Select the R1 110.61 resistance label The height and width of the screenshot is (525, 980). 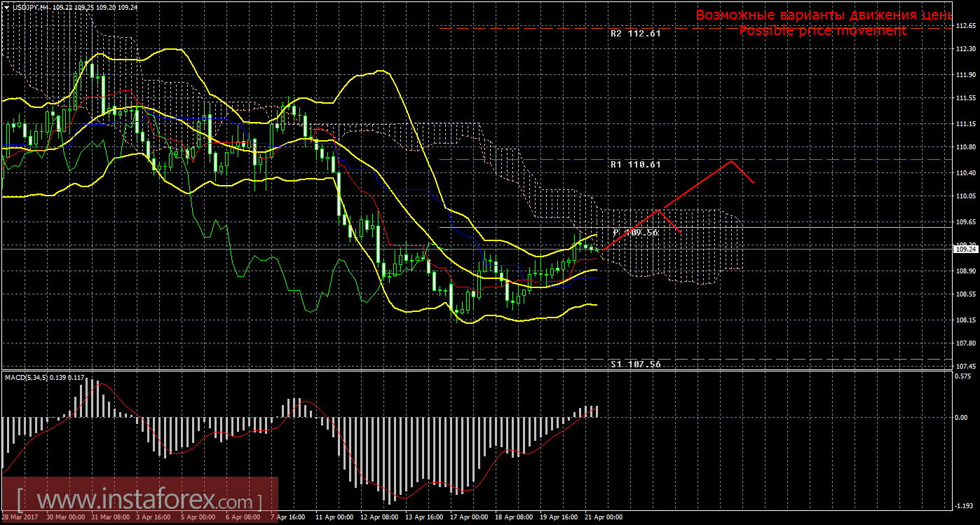tap(635, 164)
